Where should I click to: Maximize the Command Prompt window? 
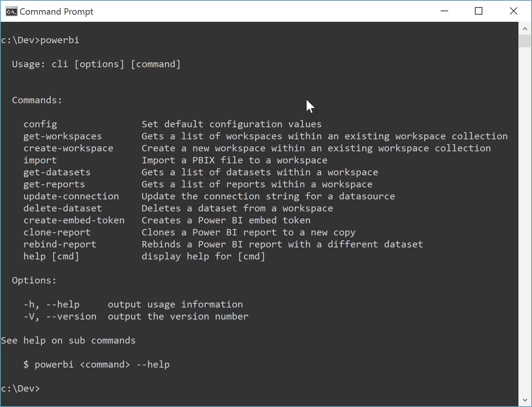tap(479, 11)
